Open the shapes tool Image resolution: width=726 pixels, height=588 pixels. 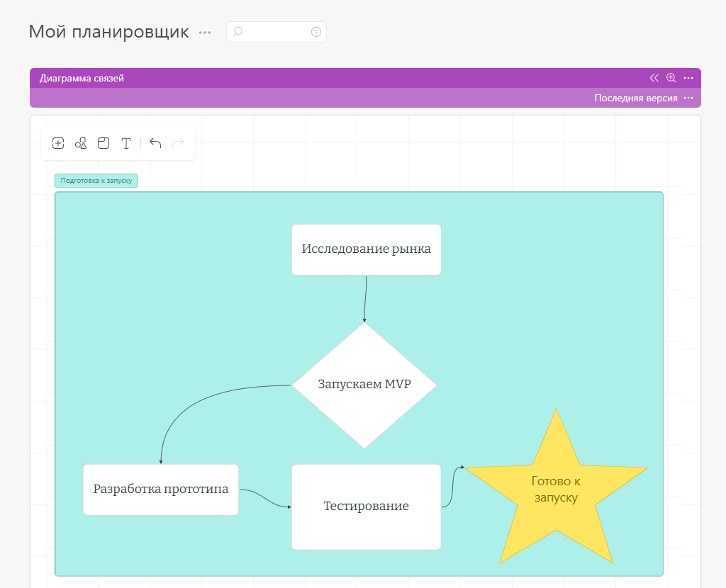(81, 143)
